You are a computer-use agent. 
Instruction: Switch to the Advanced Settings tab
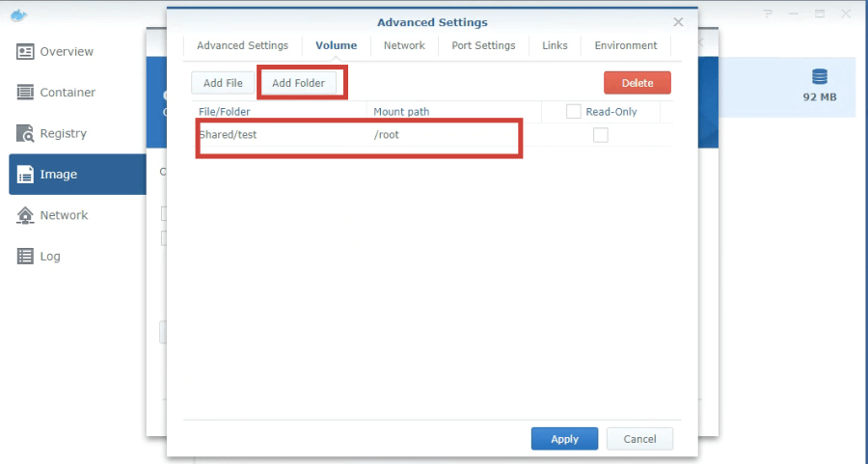[242, 45]
